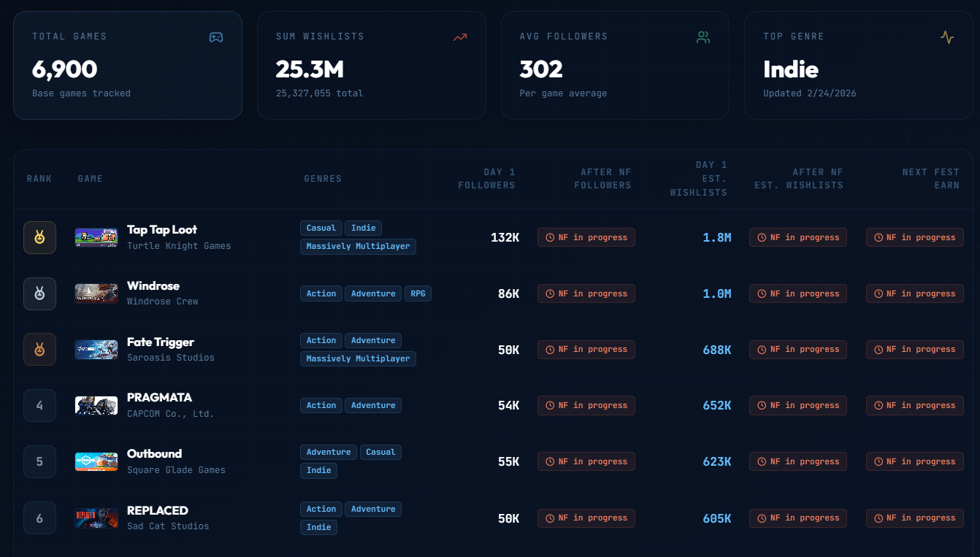Select the RPG genre tag on Windrose
This screenshot has width=980, height=557.
[418, 293]
